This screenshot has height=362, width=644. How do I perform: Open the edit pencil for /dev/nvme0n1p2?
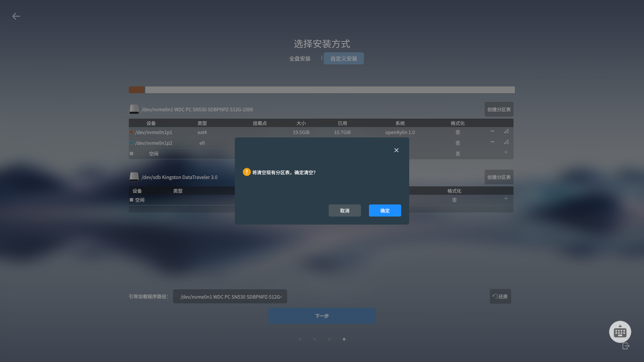click(506, 142)
